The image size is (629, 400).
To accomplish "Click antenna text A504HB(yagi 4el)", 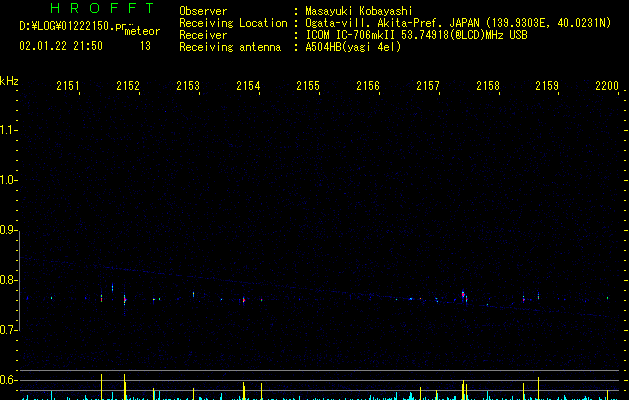I will pyautogui.click(x=353, y=47).
